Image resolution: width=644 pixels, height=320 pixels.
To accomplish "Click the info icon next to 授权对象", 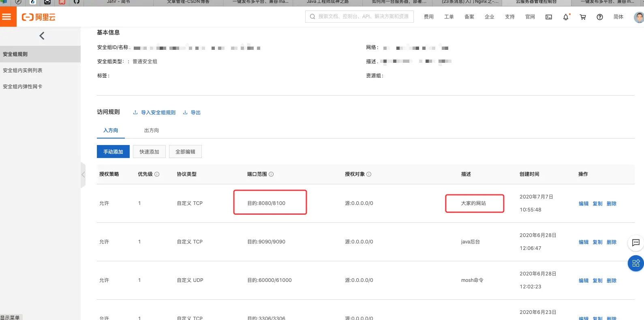I will coord(369,174).
